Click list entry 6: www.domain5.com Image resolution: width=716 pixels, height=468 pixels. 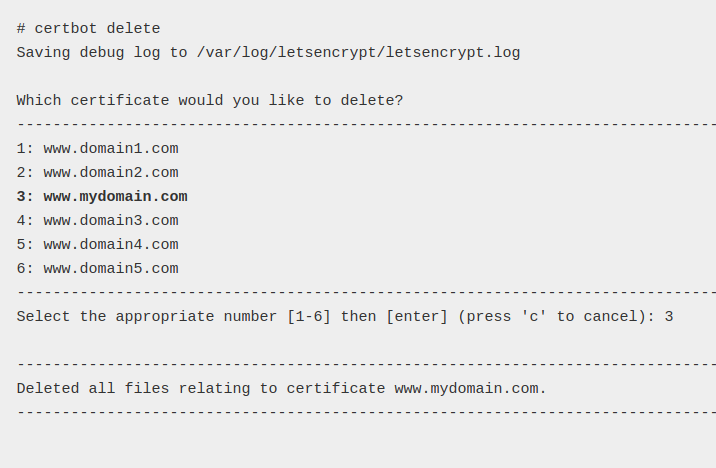pos(98,268)
